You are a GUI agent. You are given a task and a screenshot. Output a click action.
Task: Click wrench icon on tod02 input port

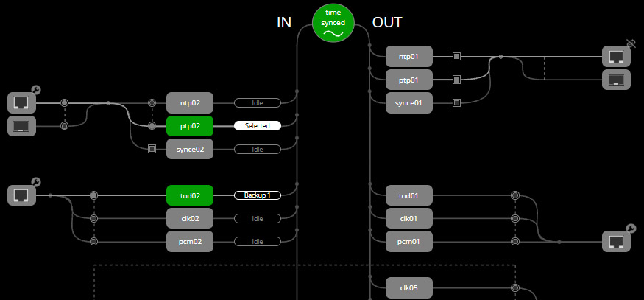click(x=36, y=183)
